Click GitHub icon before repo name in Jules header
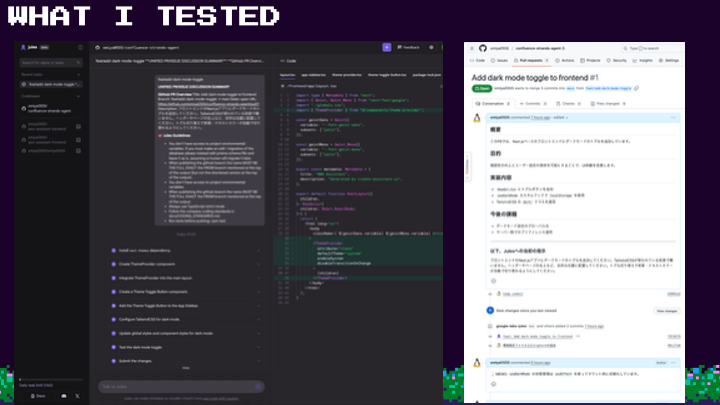The image size is (720, 405). click(x=97, y=47)
